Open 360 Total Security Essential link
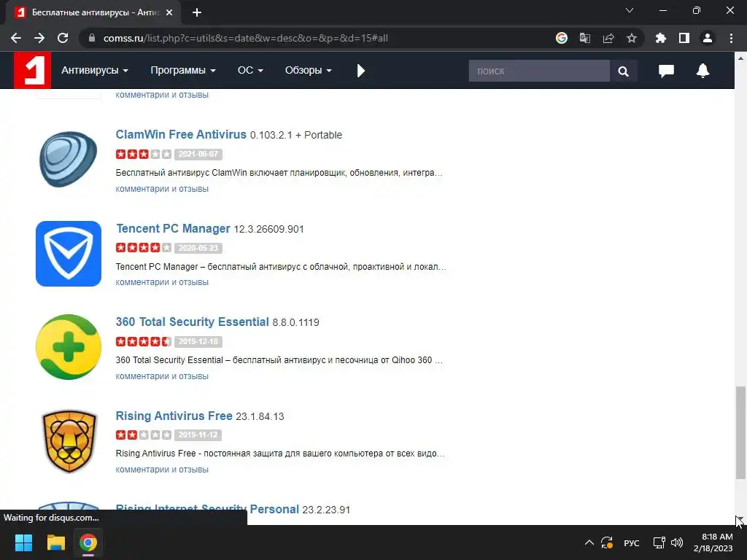The width and height of the screenshot is (747, 560). click(x=193, y=322)
